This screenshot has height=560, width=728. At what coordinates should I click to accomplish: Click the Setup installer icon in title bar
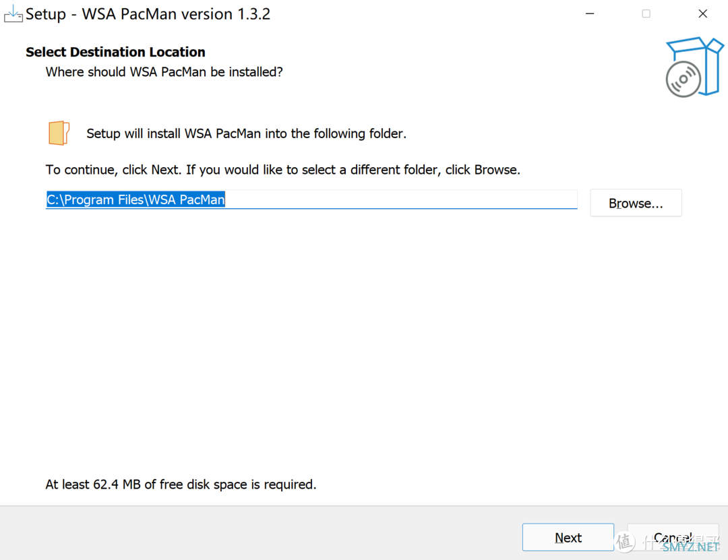tap(13, 14)
